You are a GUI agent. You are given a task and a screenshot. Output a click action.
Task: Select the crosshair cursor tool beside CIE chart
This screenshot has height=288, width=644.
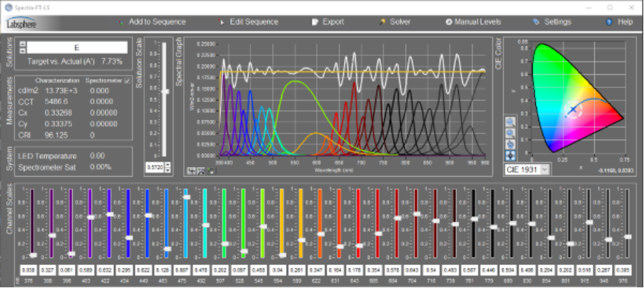tap(510, 154)
